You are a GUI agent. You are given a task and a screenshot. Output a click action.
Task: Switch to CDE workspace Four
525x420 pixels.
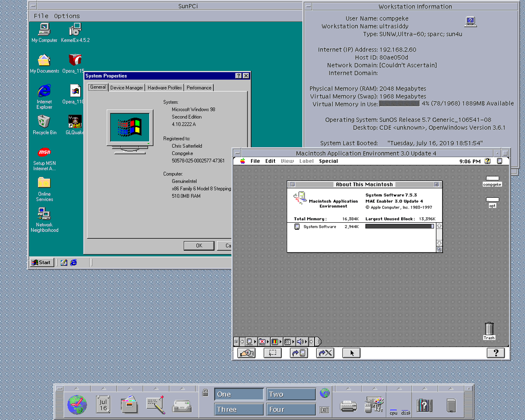(x=291, y=409)
